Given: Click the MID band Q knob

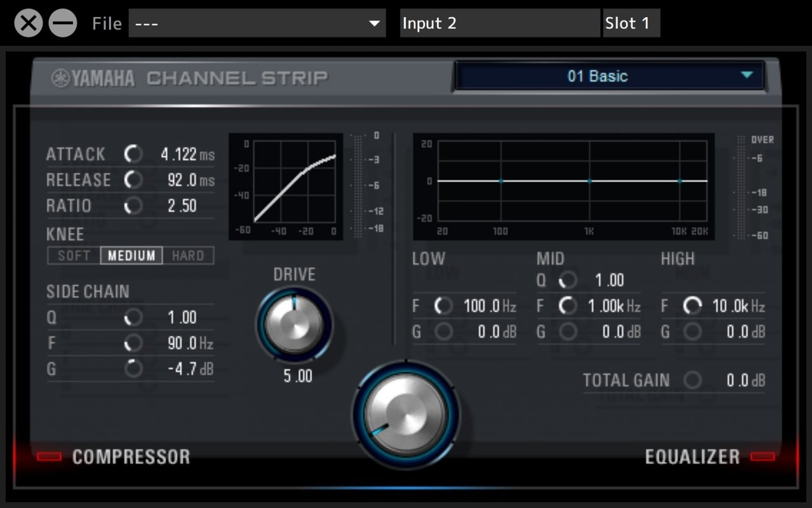Looking at the screenshot, I should [x=567, y=280].
